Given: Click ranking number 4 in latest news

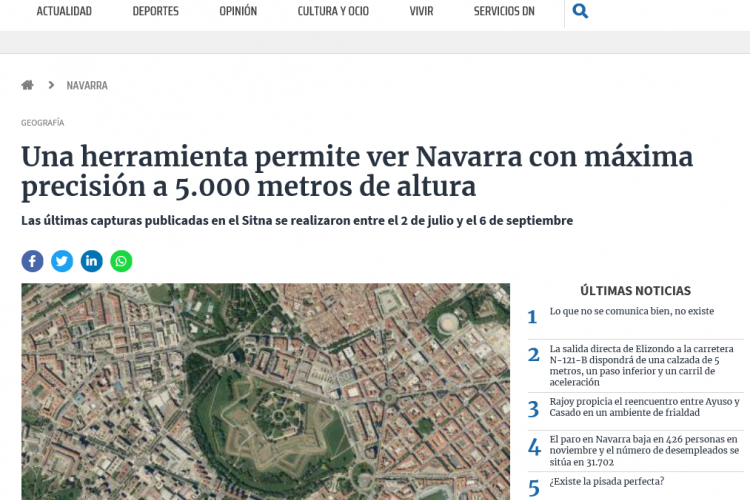Looking at the screenshot, I should coord(534,447).
